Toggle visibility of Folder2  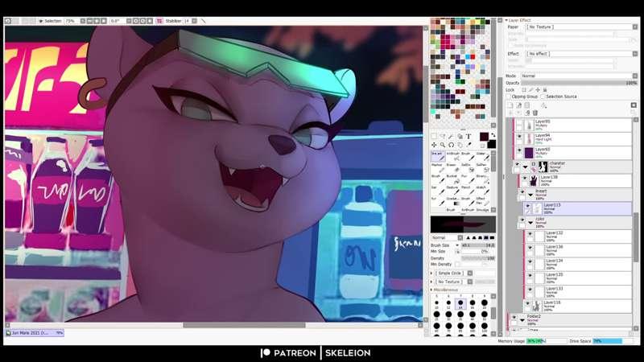click(514, 318)
